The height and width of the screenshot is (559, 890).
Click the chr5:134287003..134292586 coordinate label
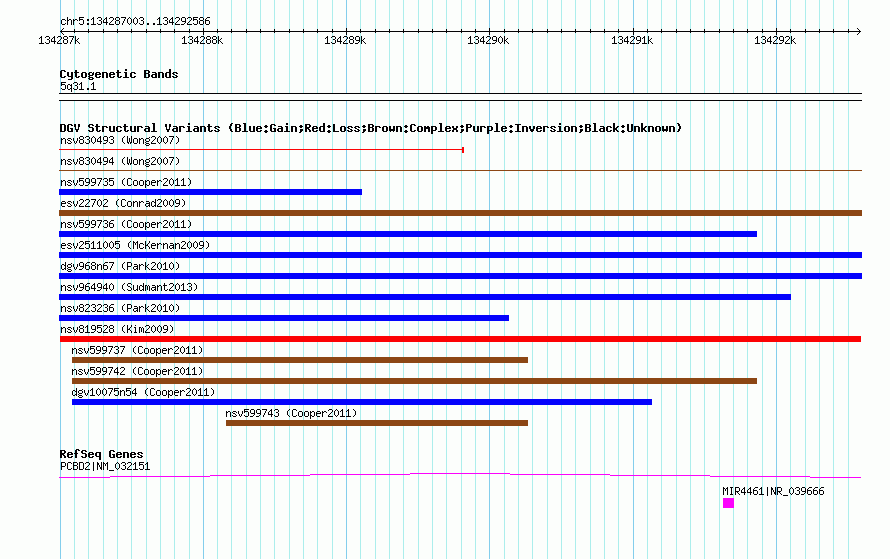click(x=135, y=21)
